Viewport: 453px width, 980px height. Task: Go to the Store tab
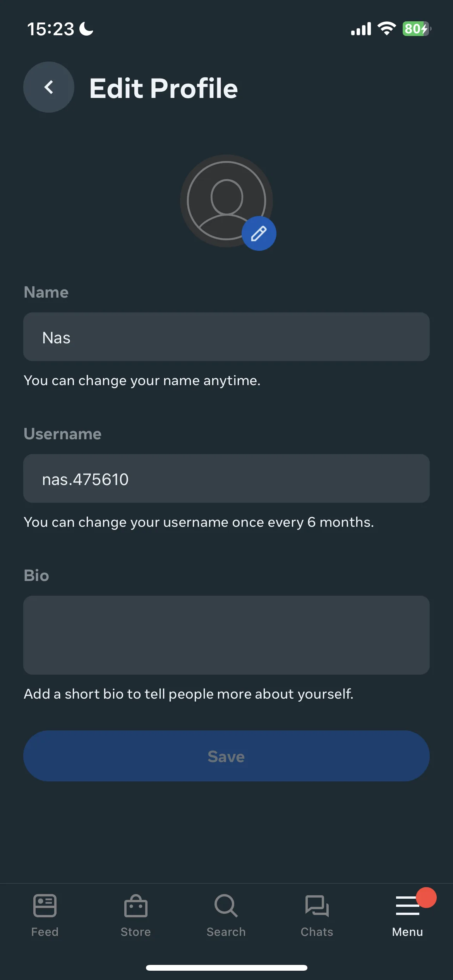pos(136,915)
